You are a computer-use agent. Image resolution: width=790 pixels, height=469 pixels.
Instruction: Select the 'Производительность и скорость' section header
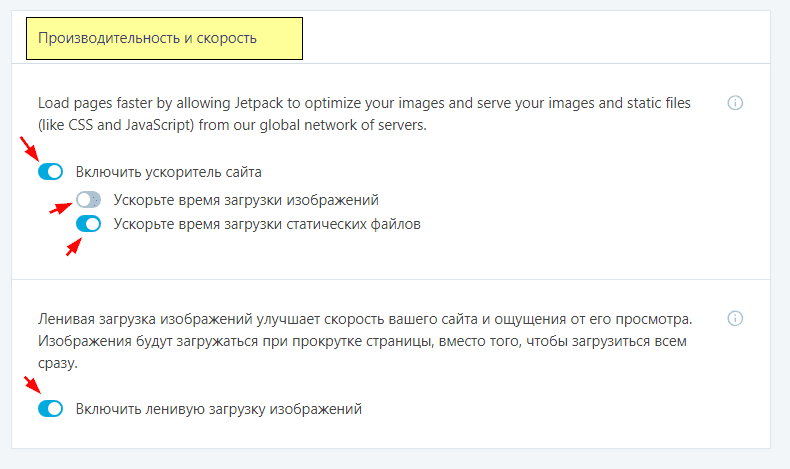[x=164, y=38]
